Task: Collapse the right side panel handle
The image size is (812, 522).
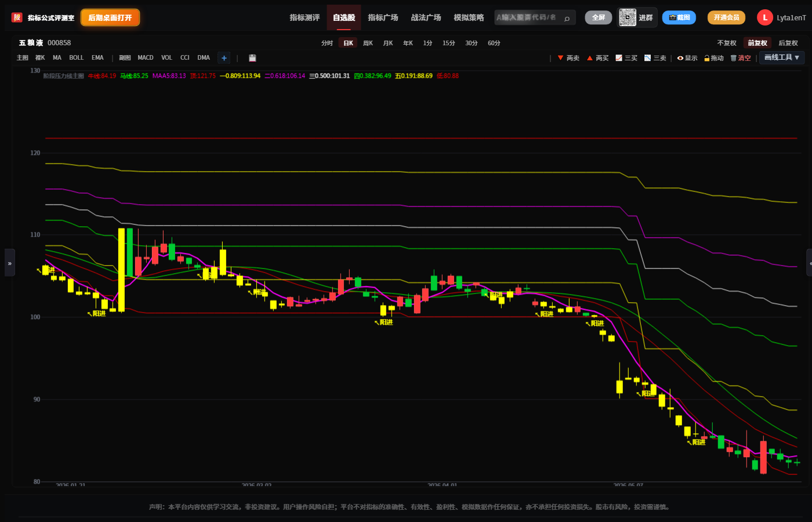Action: tap(809, 263)
